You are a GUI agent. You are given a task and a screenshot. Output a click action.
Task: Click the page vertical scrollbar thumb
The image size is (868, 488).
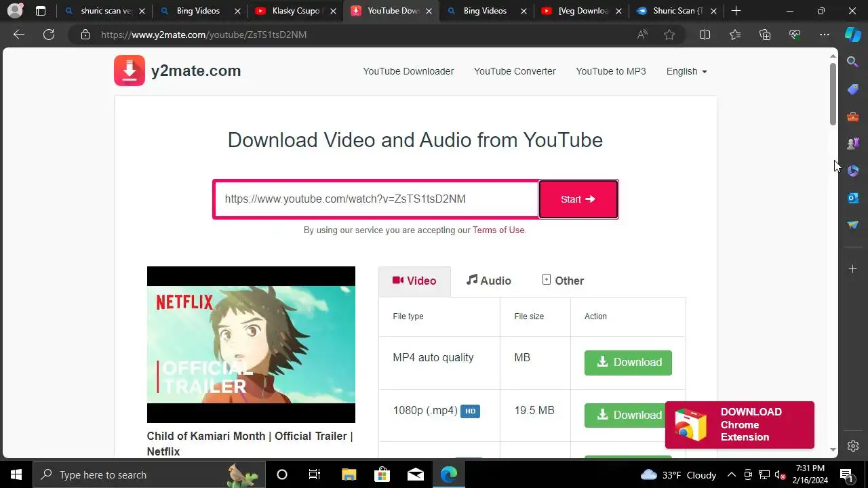833,94
